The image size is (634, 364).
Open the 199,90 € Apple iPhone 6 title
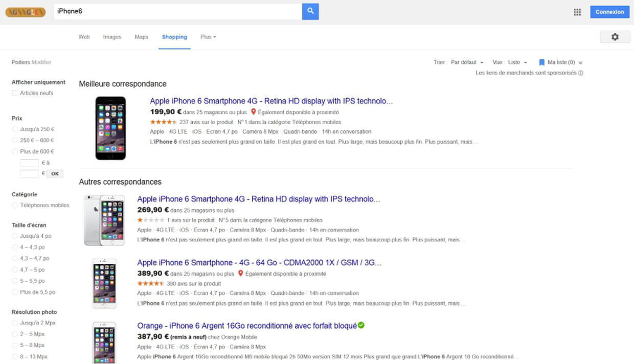tap(271, 101)
